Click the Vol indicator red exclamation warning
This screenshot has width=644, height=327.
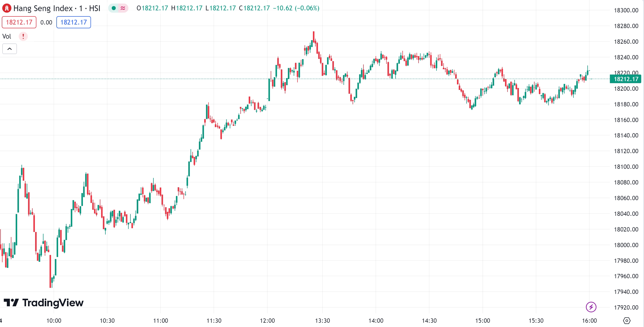point(23,36)
